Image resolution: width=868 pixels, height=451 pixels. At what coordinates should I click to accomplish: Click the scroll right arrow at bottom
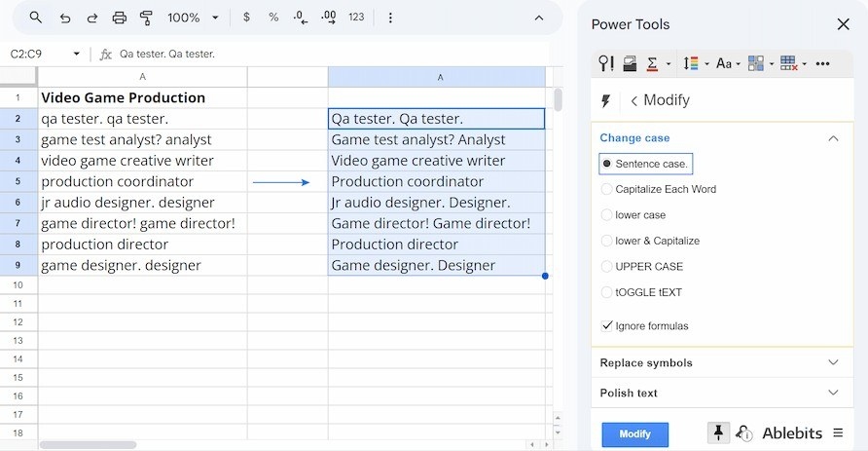[x=546, y=444]
